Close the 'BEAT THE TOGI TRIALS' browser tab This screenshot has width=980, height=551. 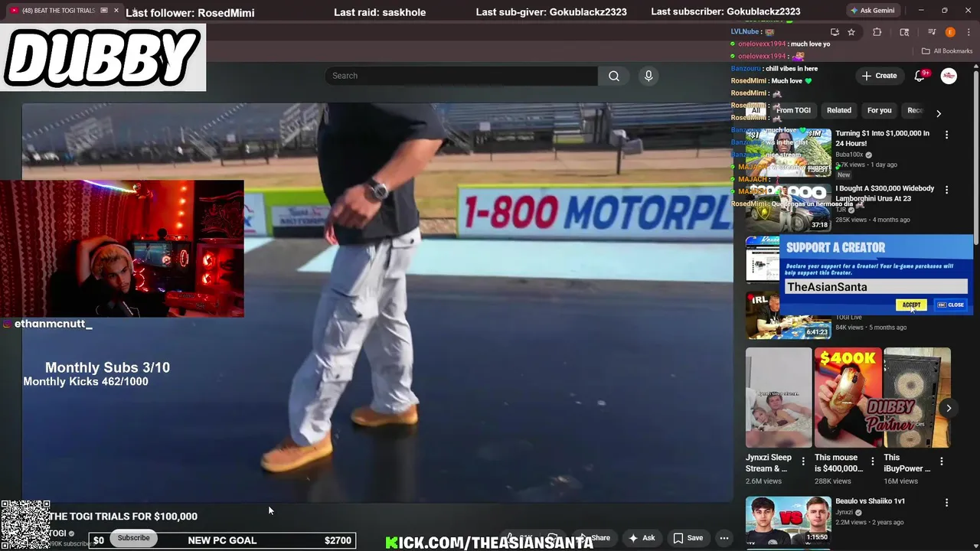coord(116,11)
